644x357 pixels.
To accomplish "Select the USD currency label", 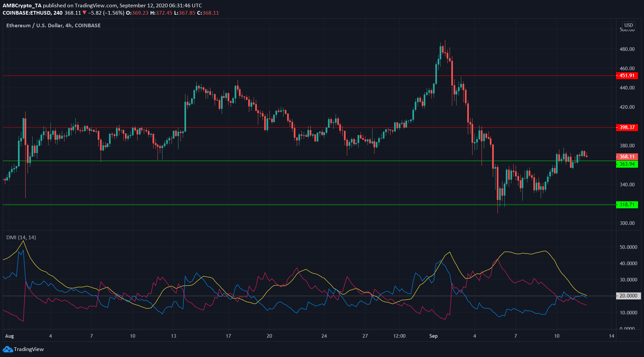I will pos(628,25).
